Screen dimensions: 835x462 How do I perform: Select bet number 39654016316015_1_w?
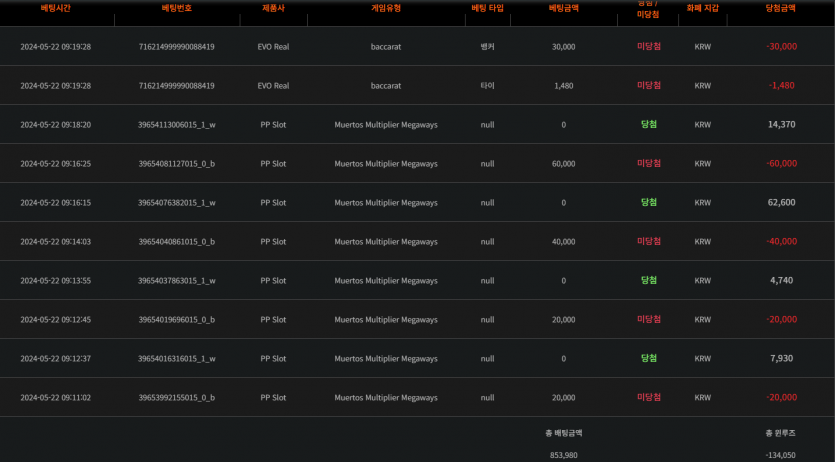177,359
